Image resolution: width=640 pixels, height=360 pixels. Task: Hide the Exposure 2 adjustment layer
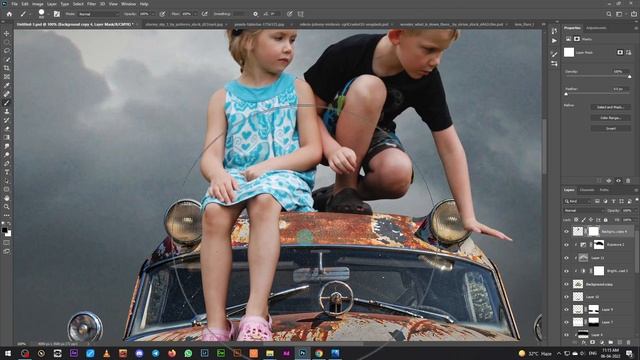[x=567, y=244]
